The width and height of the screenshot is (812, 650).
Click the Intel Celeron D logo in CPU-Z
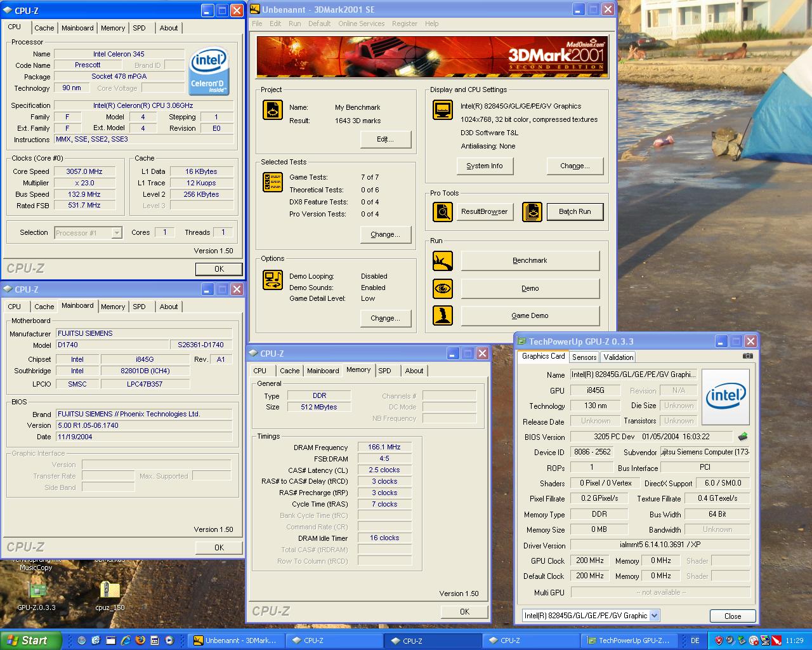209,72
